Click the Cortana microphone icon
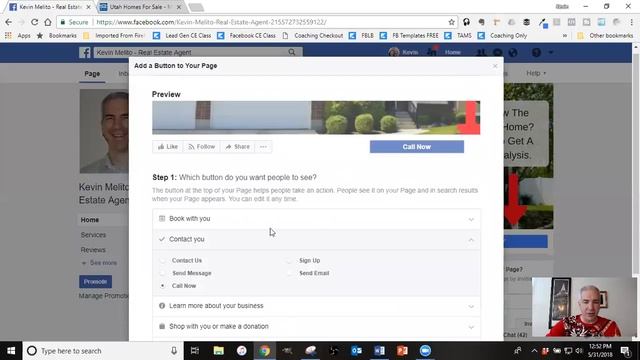The width and height of the screenshot is (640, 360). pyautogui.click(x=174, y=351)
